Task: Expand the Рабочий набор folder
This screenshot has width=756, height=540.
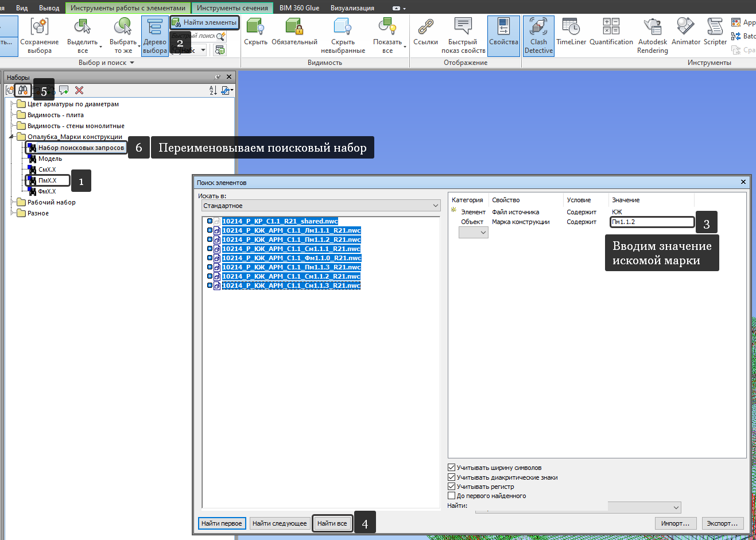Action: click(13, 202)
